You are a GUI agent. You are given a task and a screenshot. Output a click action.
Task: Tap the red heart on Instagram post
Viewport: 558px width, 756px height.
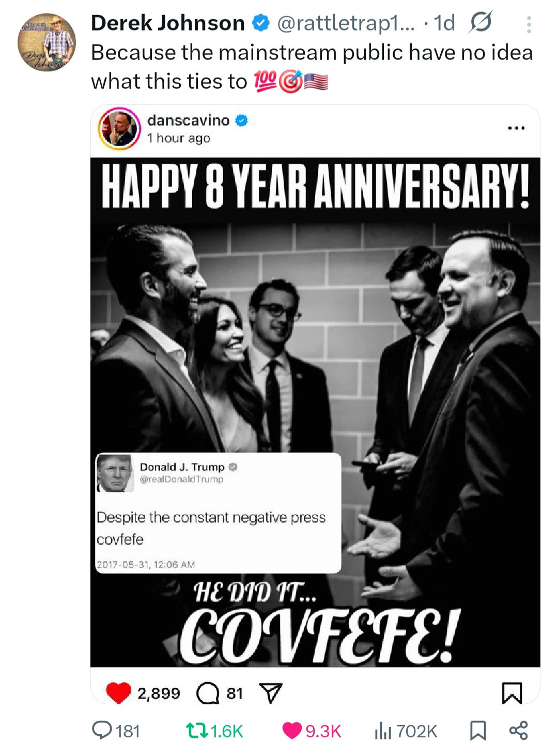(118, 692)
